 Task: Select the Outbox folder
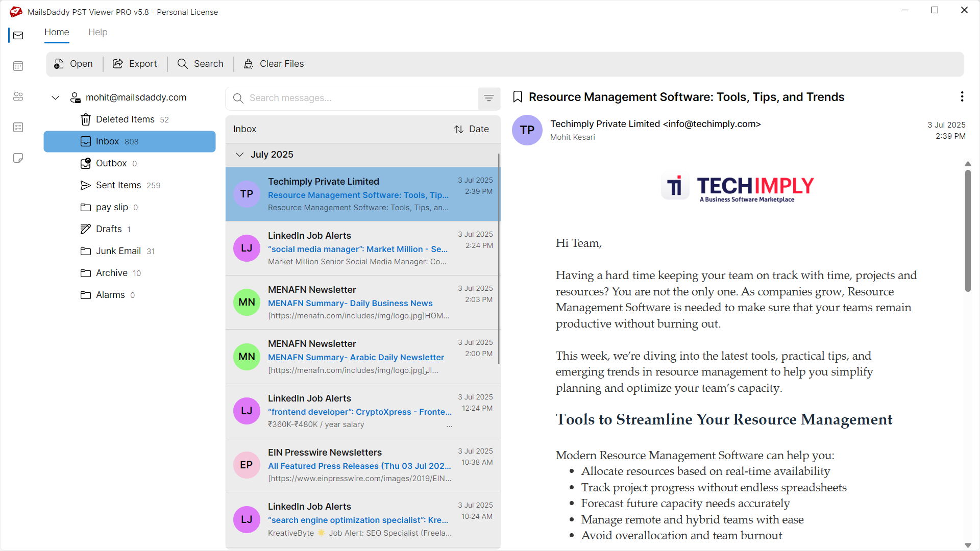(x=130, y=163)
